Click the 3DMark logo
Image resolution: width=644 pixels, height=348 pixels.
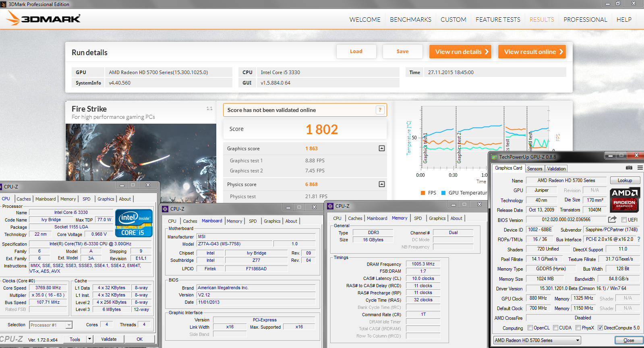pyautogui.click(x=43, y=18)
